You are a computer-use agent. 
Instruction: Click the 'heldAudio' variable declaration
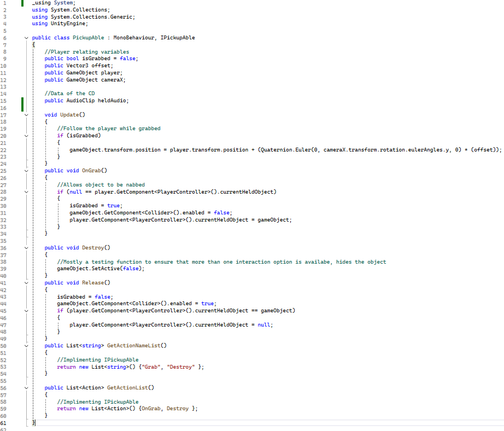113,101
